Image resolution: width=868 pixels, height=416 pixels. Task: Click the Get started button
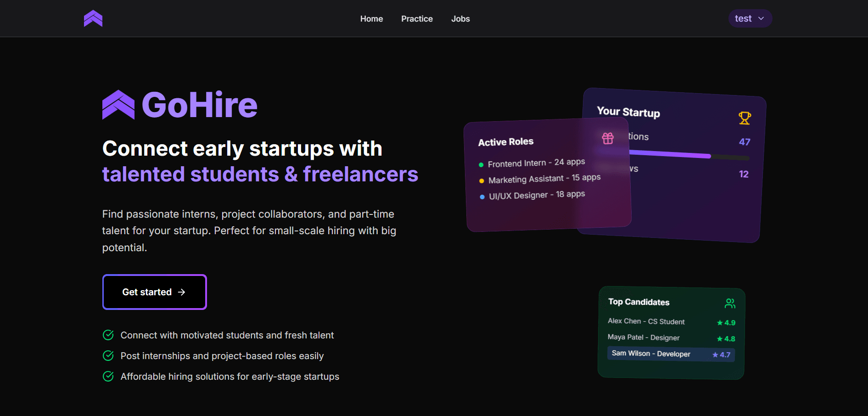pos(154,292)
